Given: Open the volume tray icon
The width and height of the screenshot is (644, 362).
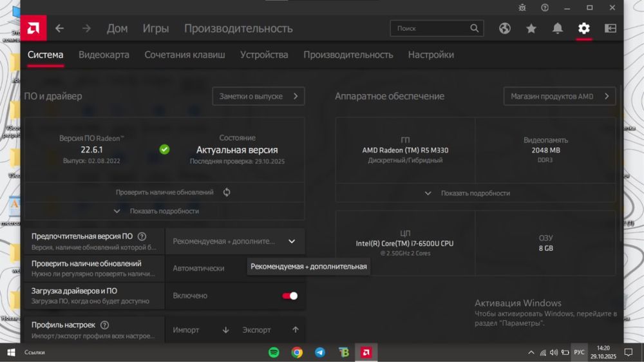Looking at the screenshot, I should [554, 352].
